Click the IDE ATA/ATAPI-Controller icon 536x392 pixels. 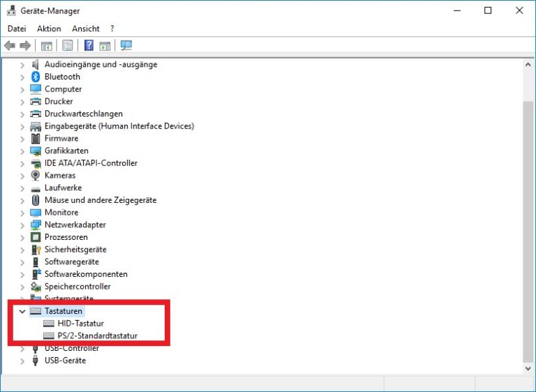pos(36,163)
